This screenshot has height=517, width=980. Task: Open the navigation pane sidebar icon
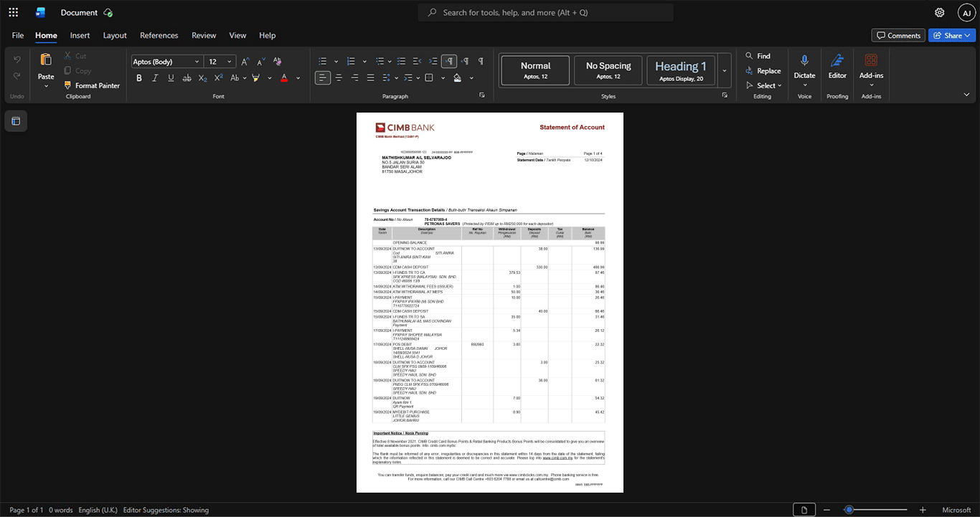point(16,121)
